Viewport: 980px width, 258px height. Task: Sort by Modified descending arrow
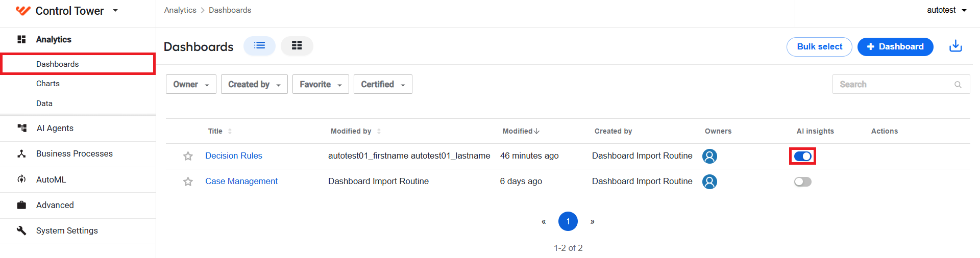(x=537, y=131)
